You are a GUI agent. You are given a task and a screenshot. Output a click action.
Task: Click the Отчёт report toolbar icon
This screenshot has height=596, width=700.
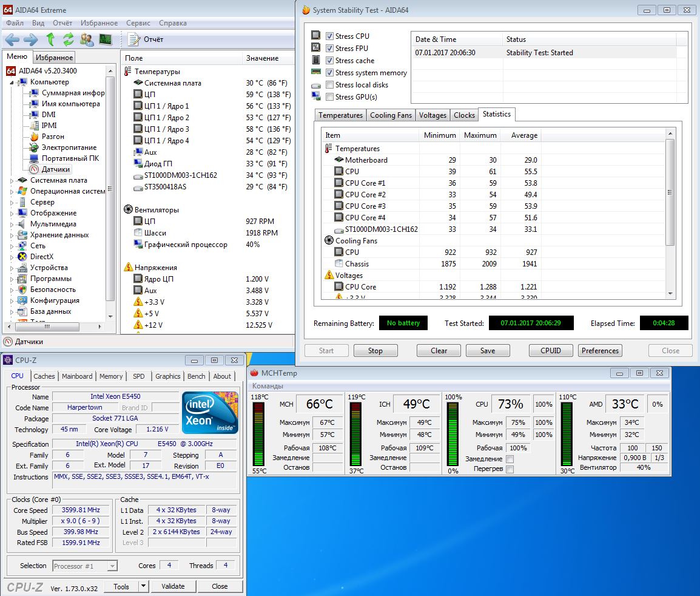[x=135, y=40]
